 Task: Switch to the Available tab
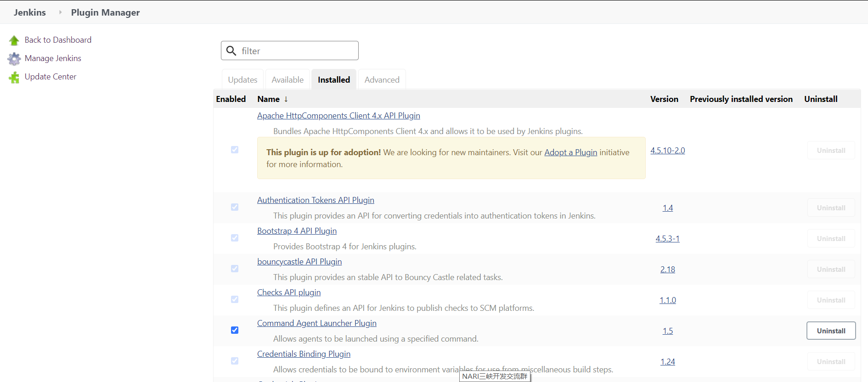click(x=287, y=79)
